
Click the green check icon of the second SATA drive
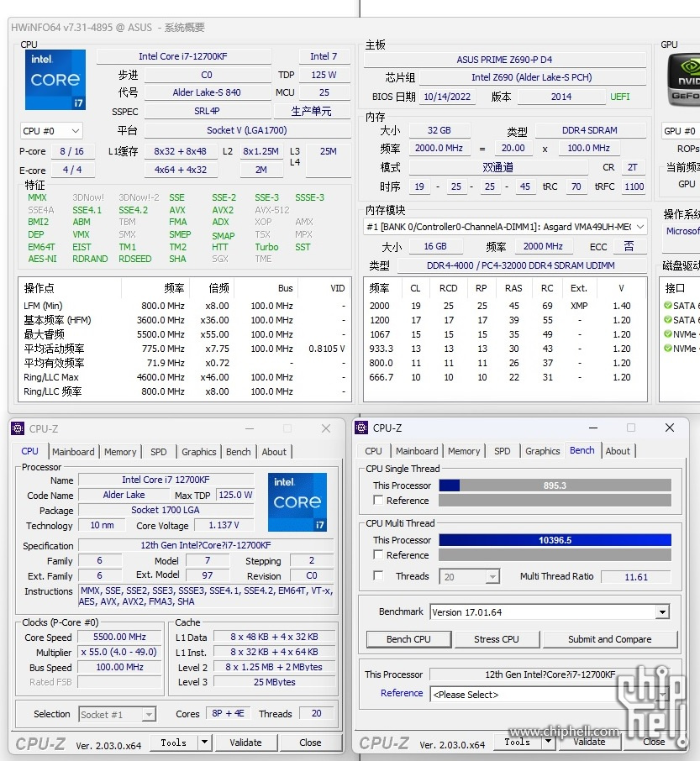(x=668, y=320)
